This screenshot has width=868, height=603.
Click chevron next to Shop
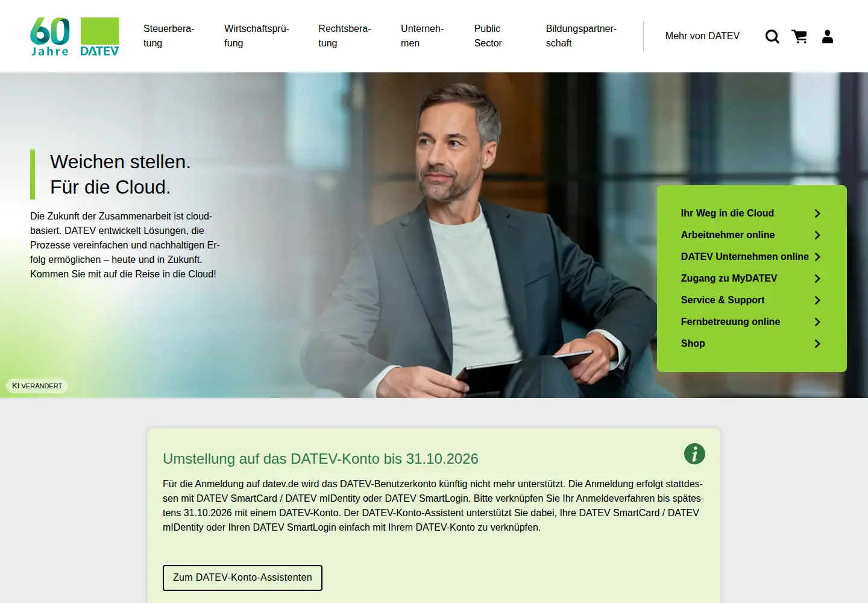pos(817,344)
